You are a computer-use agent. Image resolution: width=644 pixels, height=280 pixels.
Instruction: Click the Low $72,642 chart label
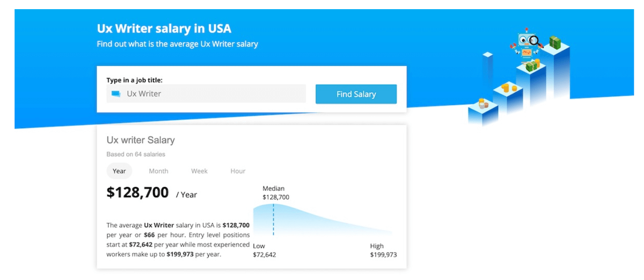[264, 250]
